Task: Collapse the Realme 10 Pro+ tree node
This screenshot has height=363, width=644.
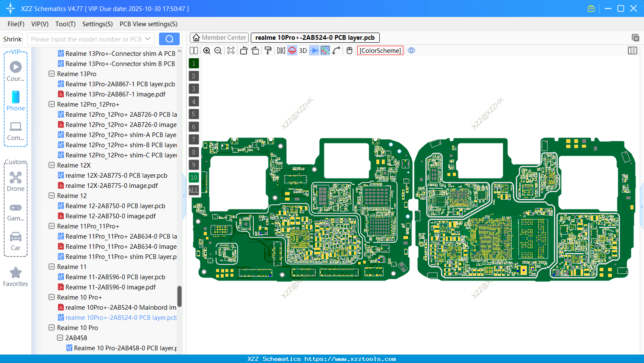Action: pyautogui.click(x=51, y=297)
